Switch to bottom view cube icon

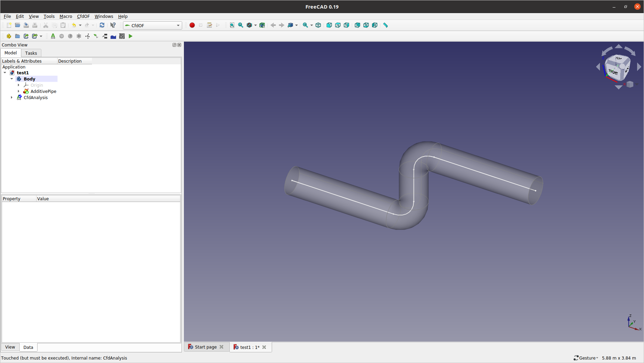click(366, 25)
